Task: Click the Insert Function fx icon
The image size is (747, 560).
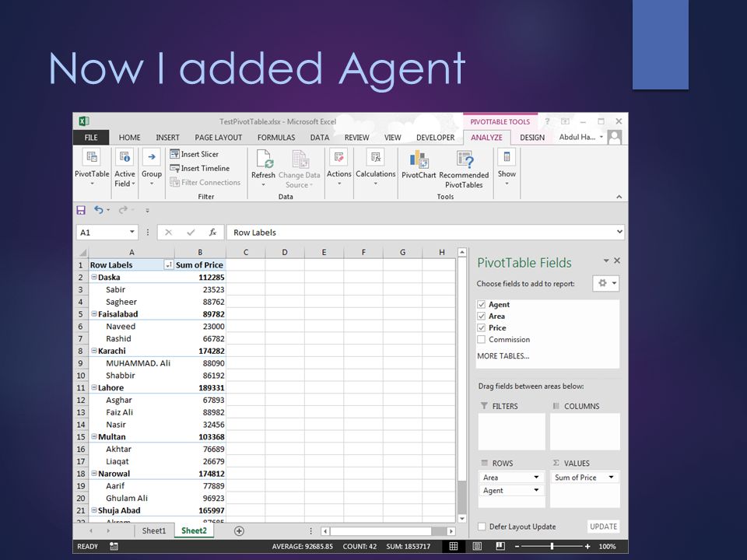Action: 212,233
